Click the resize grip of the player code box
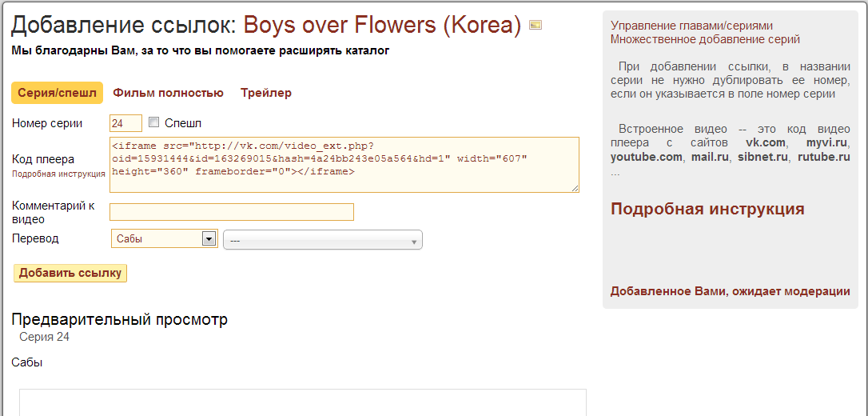 coord(575,188)
